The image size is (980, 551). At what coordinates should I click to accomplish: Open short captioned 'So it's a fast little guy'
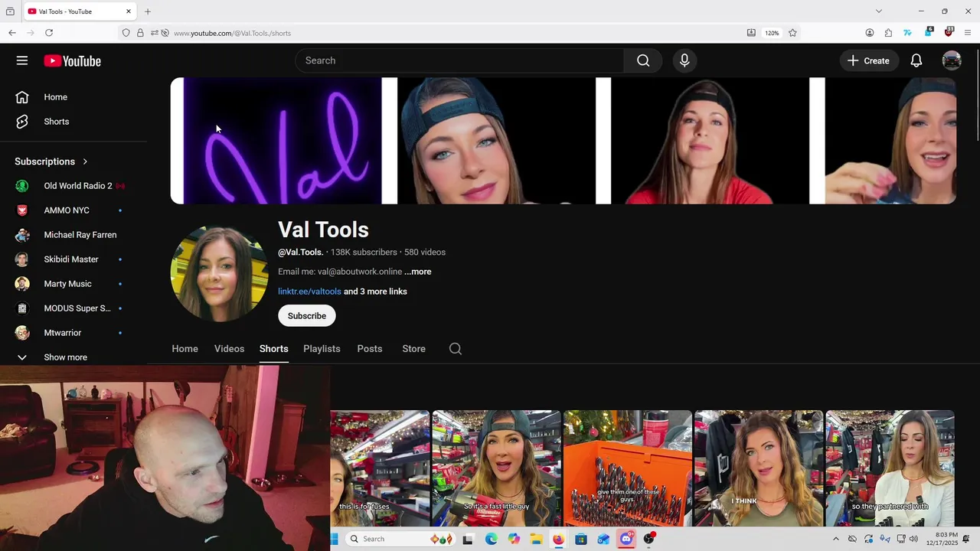496,468
